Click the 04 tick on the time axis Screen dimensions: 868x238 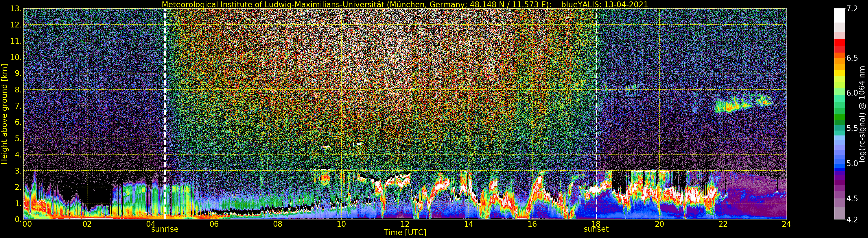(x=151, y=224)
